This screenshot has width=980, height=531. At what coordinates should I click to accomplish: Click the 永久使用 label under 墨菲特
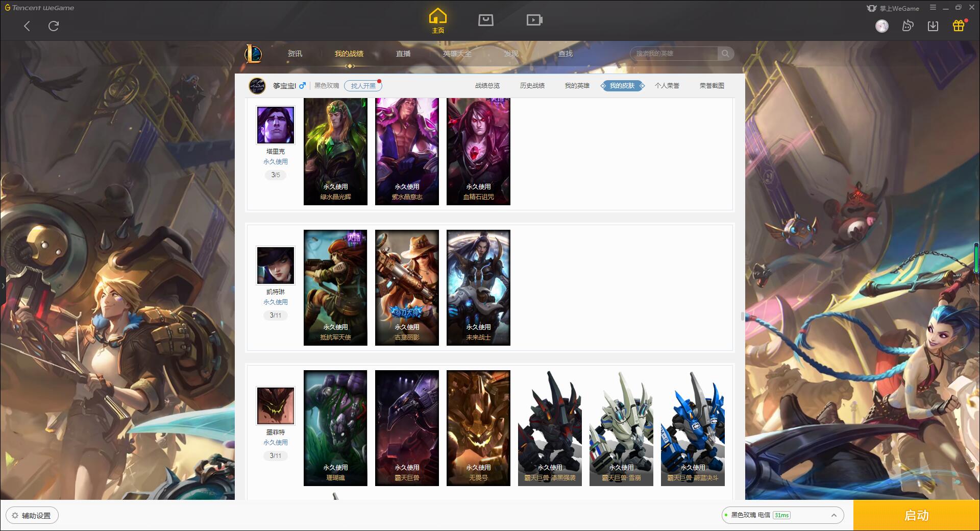[276, 442]
